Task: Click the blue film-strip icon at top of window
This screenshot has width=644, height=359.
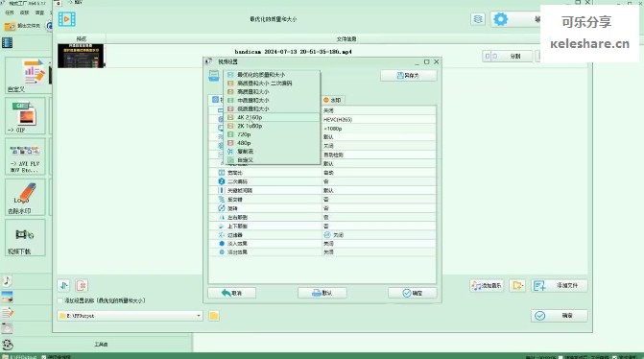Action: [66, 19]
